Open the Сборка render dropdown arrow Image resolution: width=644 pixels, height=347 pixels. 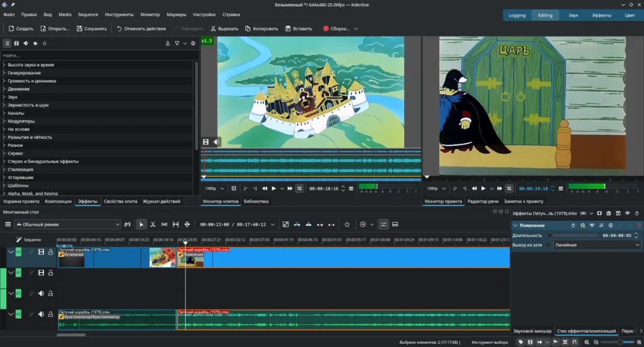click(x=356, y=29)
